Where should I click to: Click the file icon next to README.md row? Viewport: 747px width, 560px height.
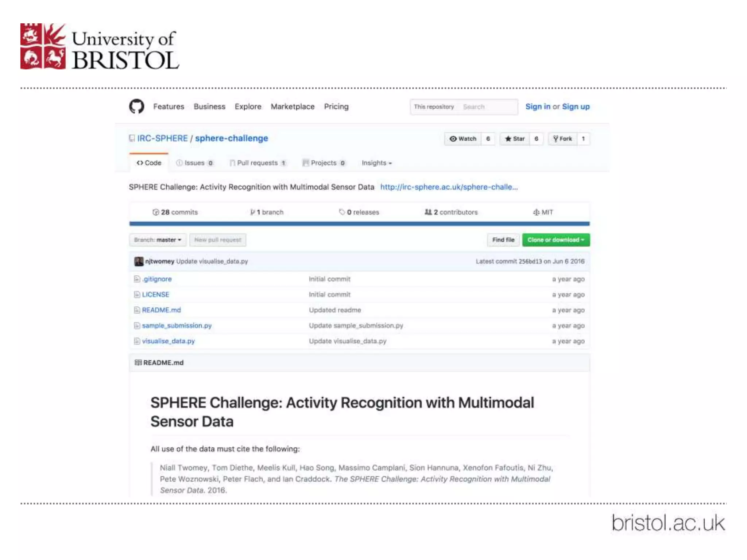tap(137, 310)
